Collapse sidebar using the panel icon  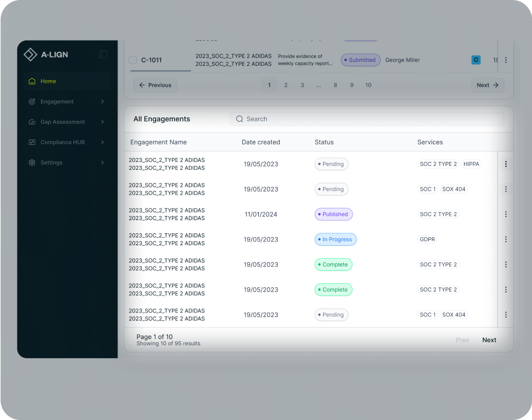103,54
